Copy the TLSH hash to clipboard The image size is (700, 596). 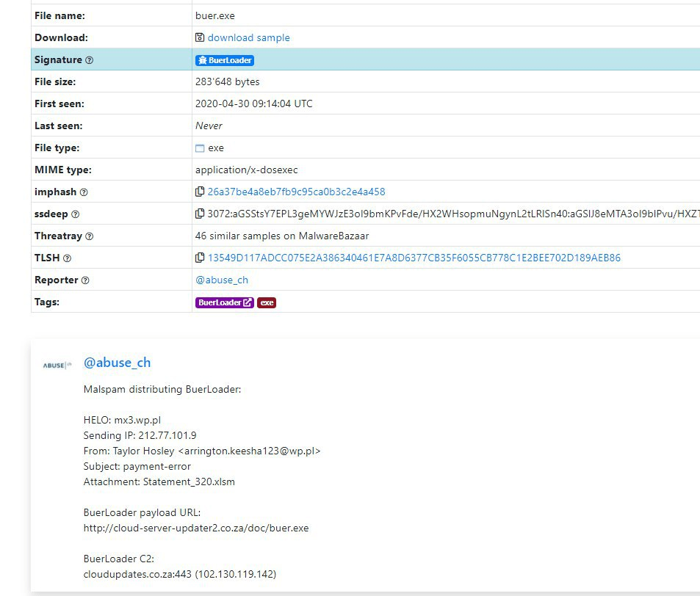click(x=200, y=258)
